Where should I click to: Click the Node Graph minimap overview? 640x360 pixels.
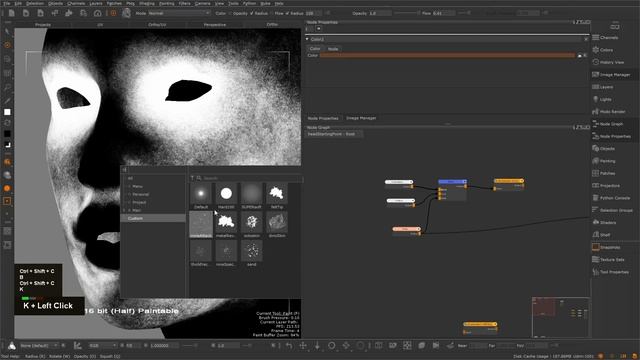(561, 318)
